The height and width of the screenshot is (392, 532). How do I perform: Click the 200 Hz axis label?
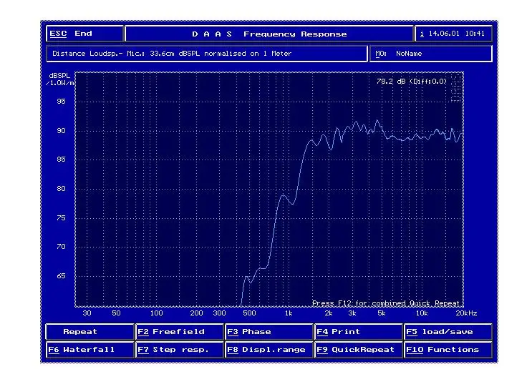point(196,313)
